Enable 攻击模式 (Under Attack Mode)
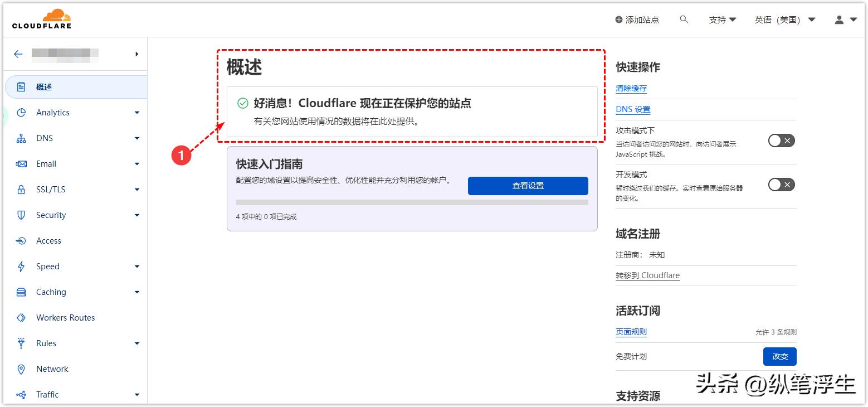868x407 pixels. [x=781, y=140]
